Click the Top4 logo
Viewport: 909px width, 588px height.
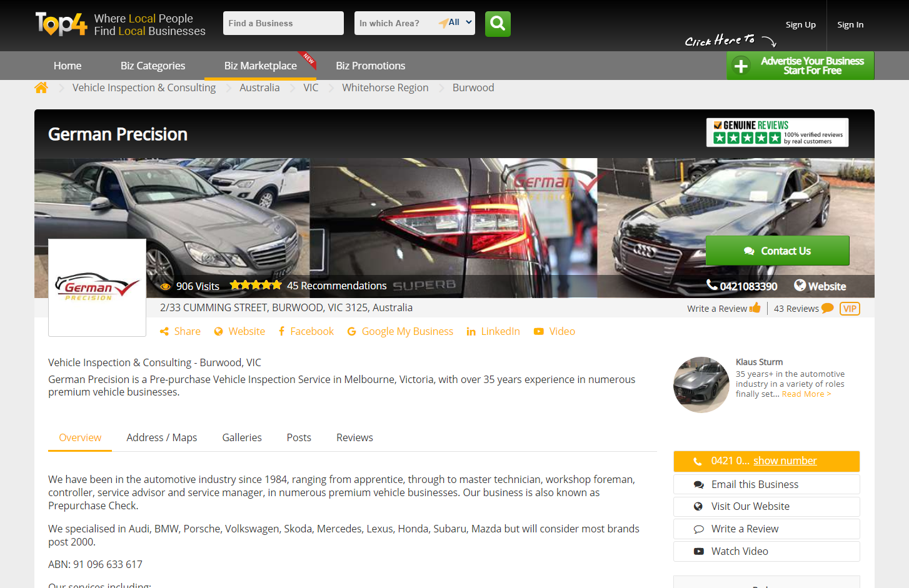61,24
